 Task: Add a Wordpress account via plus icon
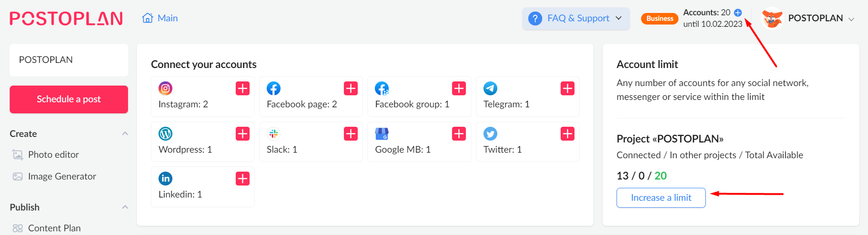tap(243, 134)
